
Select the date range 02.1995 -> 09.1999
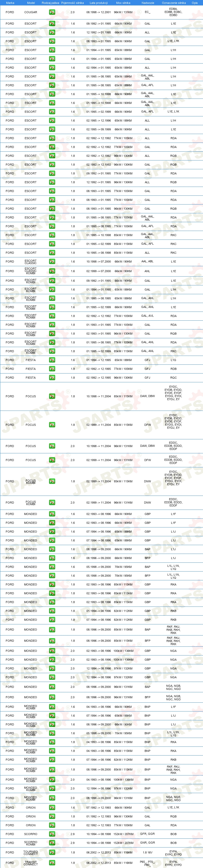tap(98, 129)
